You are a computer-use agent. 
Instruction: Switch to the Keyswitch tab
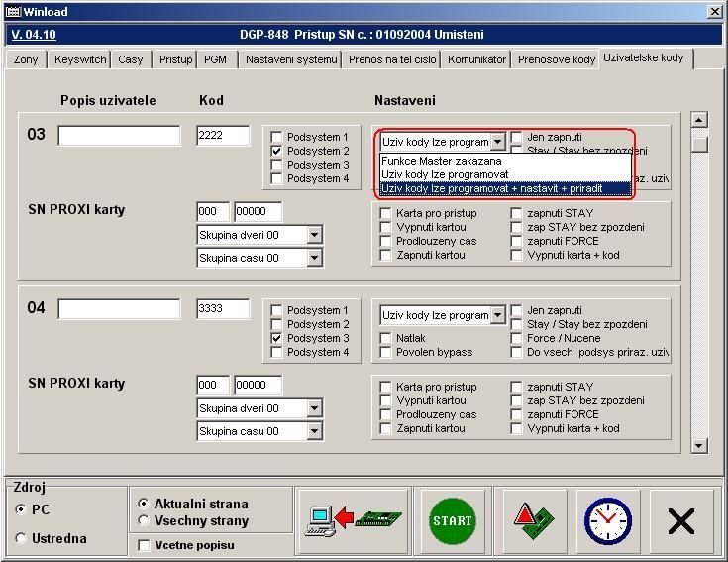(x=80, y=59)
